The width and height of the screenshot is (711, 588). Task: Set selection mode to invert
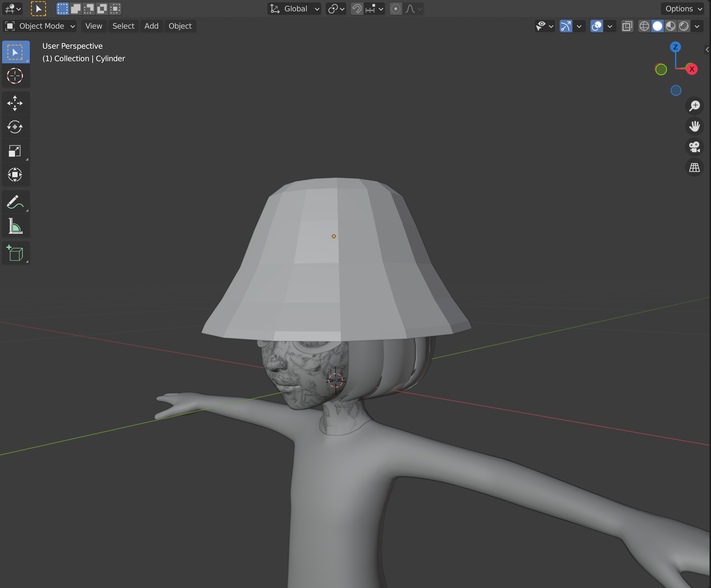(102, 8)
